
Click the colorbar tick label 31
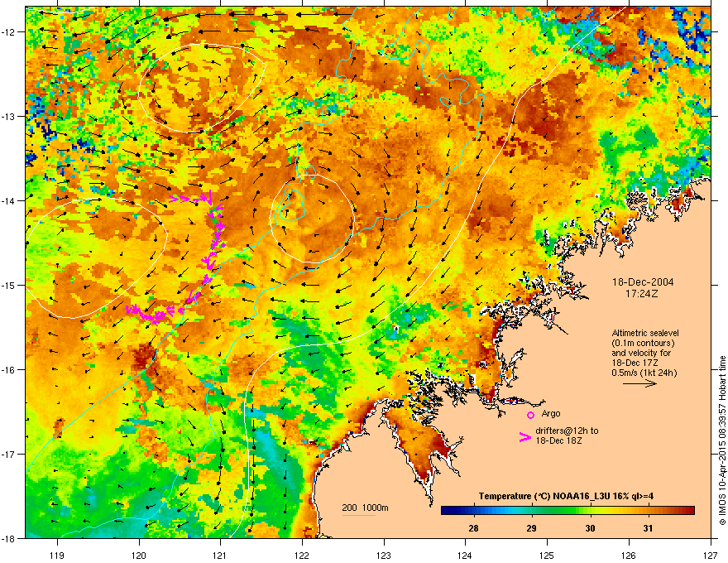click(648, 528)
